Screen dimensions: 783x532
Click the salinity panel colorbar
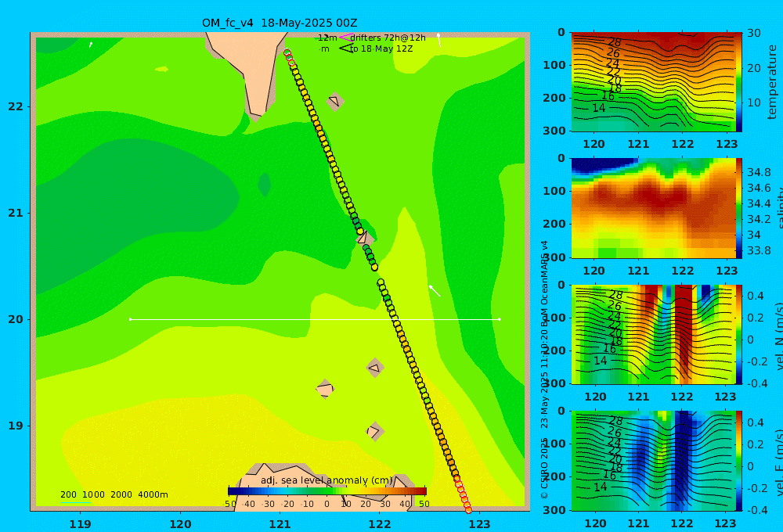pyautogui.click(x=739, y=208)
